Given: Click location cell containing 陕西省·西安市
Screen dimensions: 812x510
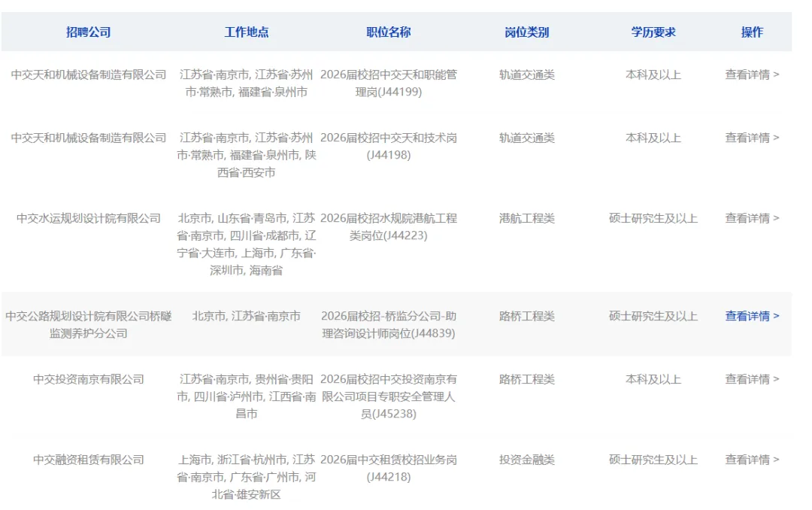Looking at the screenshot, I should (x=247, y=155).
